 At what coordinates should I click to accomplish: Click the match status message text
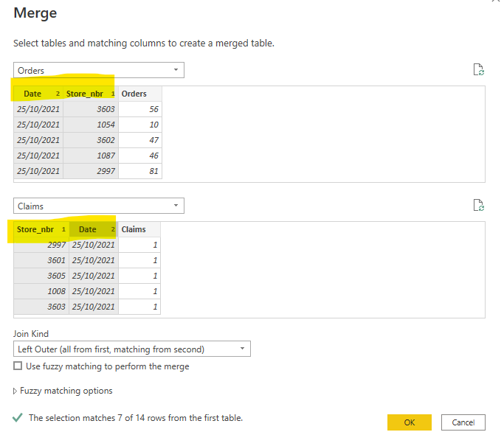pos(136,418)
